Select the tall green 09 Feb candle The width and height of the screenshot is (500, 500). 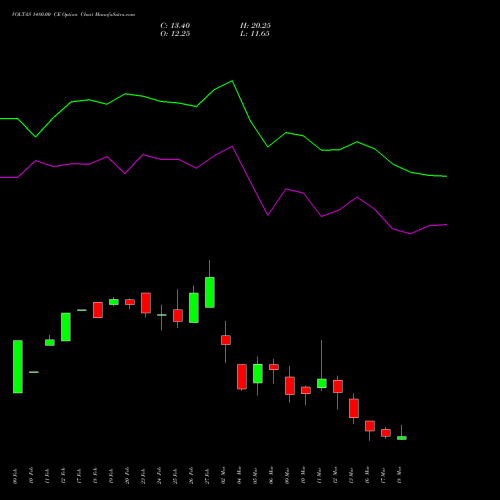pyautogui.click(x=18, y=367)
